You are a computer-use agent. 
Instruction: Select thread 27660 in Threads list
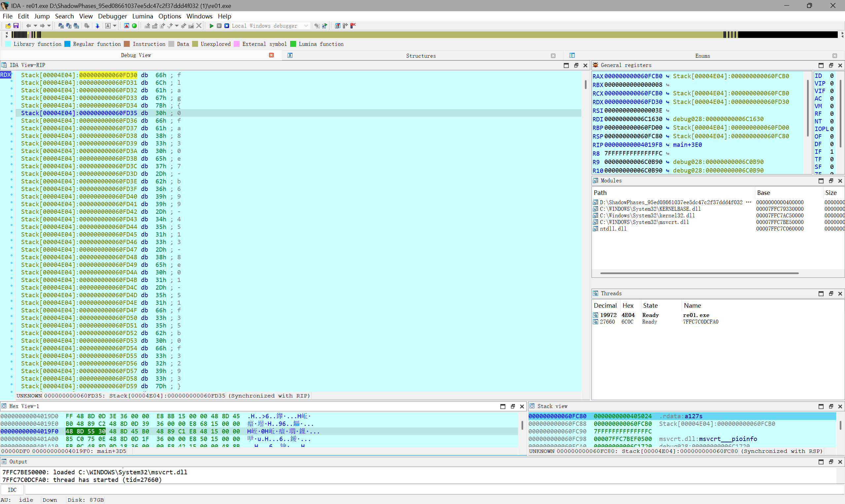click(x=607, y=322)
